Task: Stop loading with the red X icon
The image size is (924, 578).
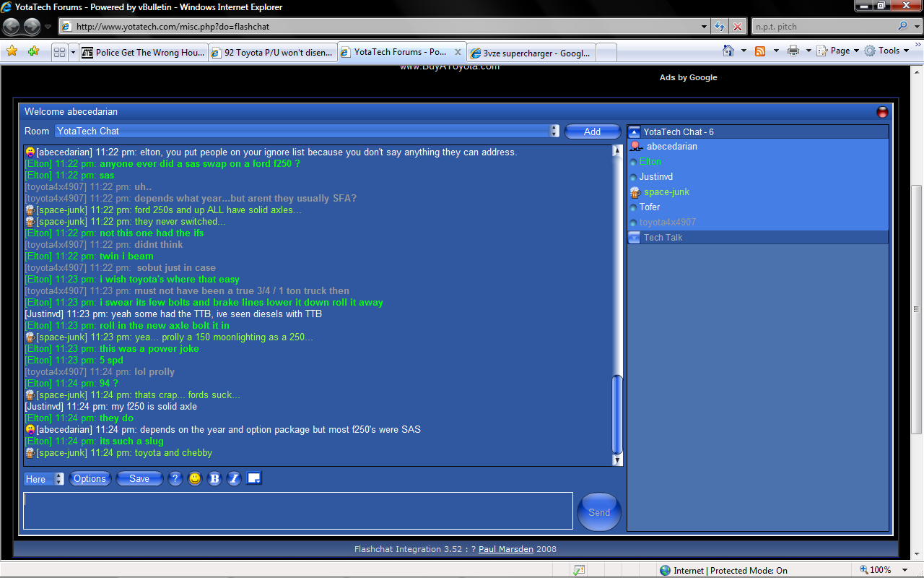Action: pos(738,27)
